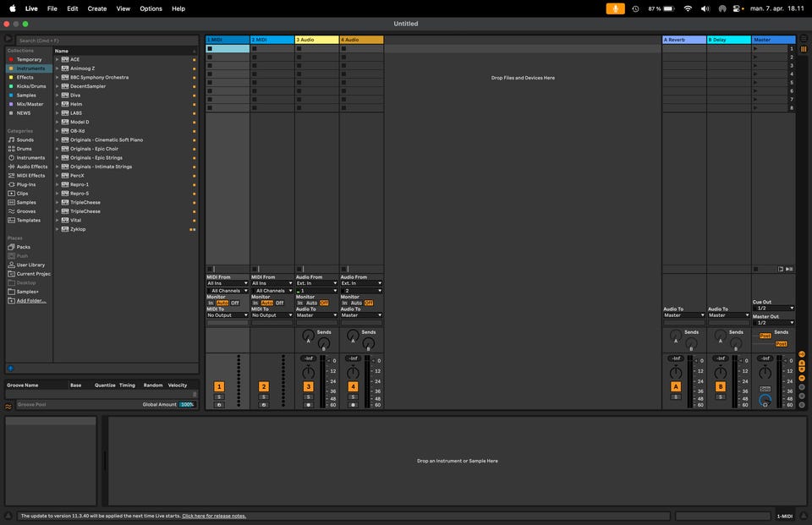The image size is (812, 525).
Task: Set track 3 Monitor to Auto
Action: pyautogui.click(x=311, y=303)
